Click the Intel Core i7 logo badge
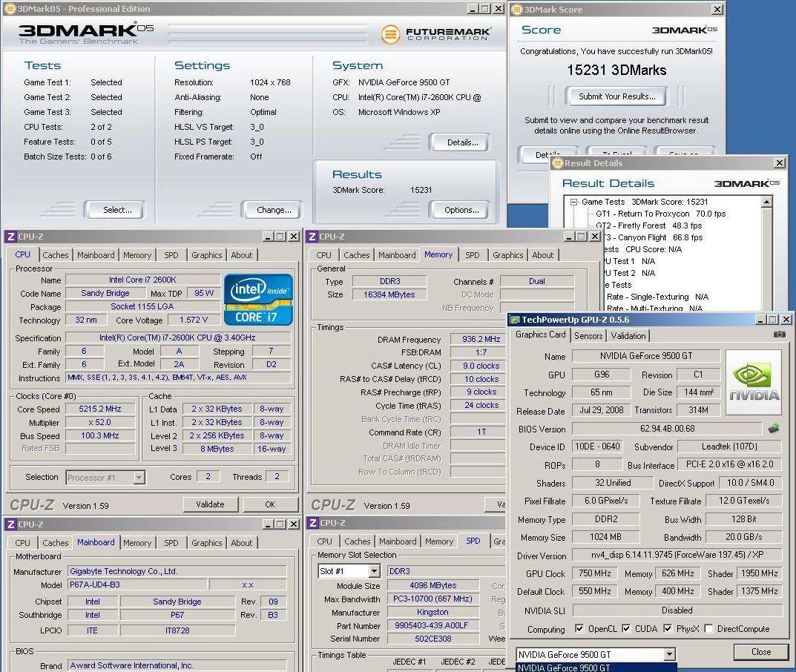Image resolution: width=796 pixels, height=672 pixels. point(258,300)
